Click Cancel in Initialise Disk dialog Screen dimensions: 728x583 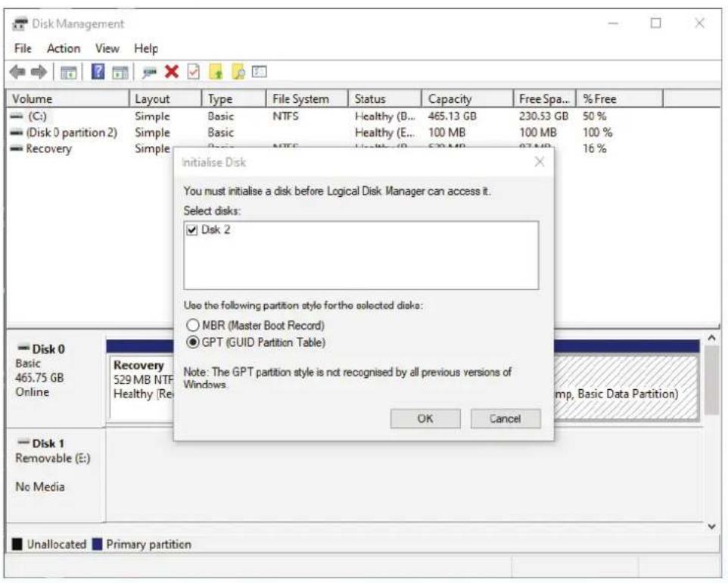[x=506, y=419]
